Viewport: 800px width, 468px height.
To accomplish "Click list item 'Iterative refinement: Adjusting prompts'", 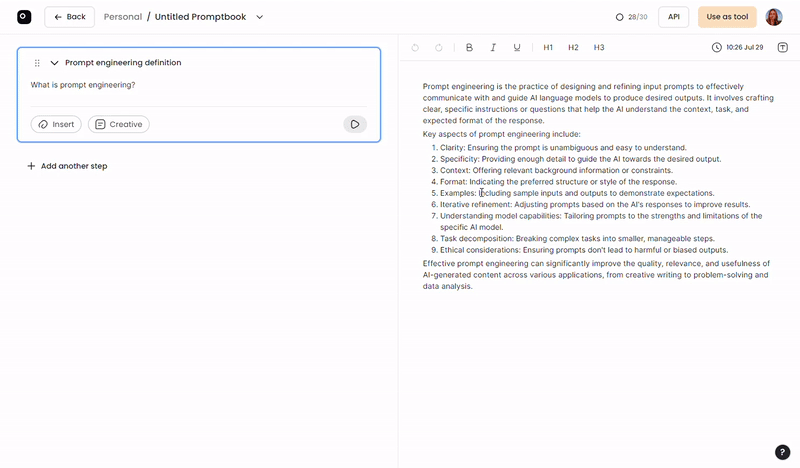I will tap(595, 204).
